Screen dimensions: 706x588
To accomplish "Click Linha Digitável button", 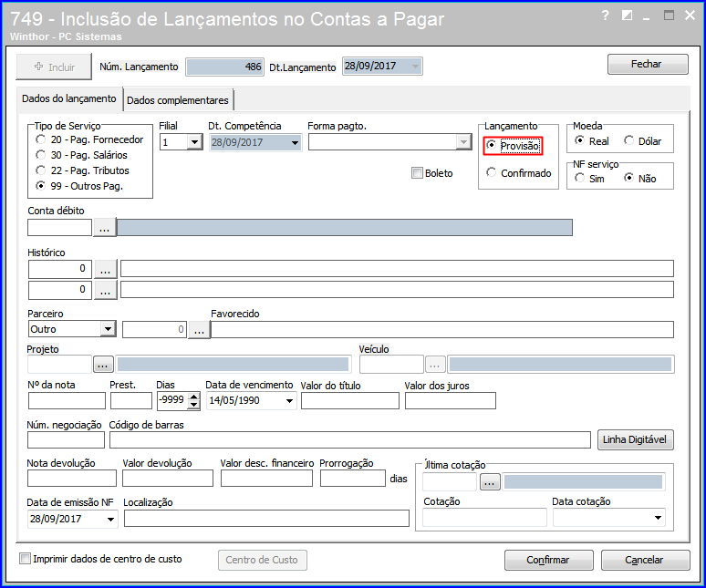I will coord(635,439).
